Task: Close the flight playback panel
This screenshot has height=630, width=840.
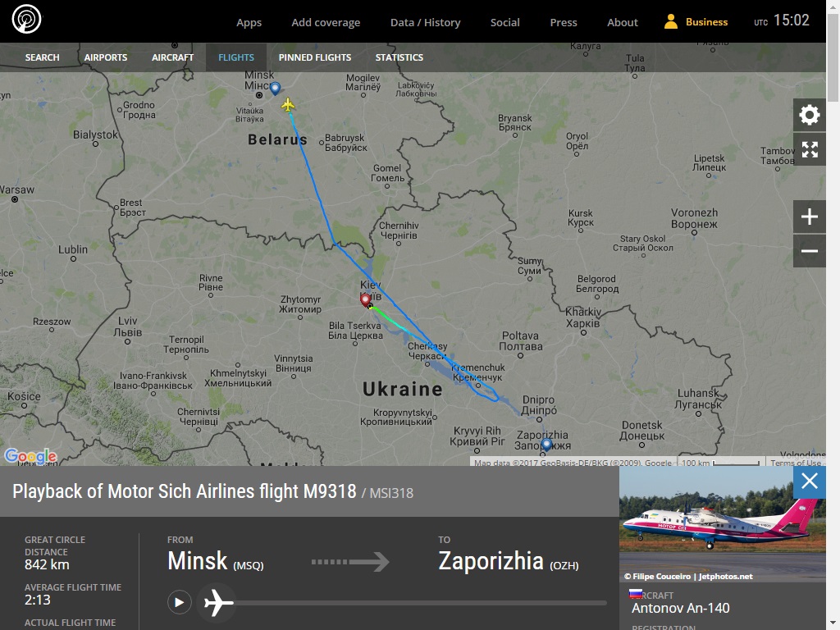Action: click(810, 481)
